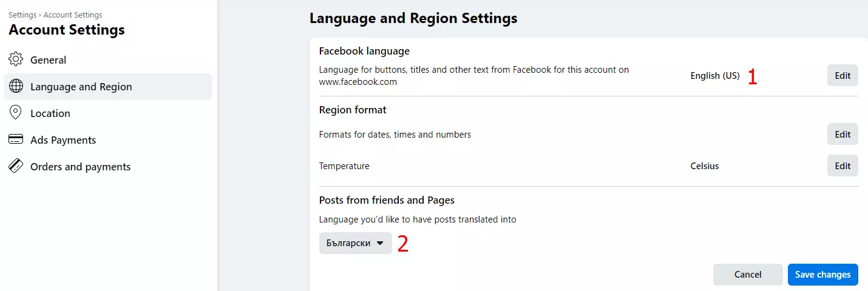The height and width of the screenshot is (291, 868).
Task: Click the Language and Region globe icon
Action: click(16, 86)
